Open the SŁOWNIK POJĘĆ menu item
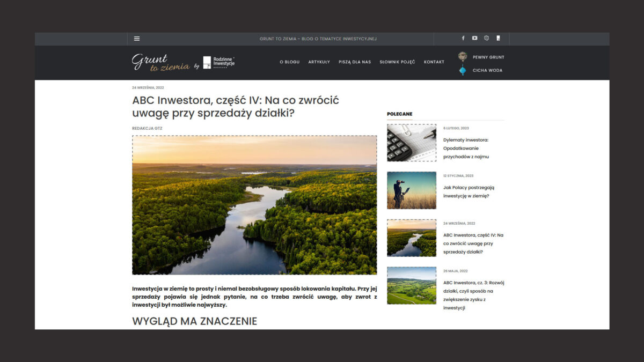 coord(397,62)
